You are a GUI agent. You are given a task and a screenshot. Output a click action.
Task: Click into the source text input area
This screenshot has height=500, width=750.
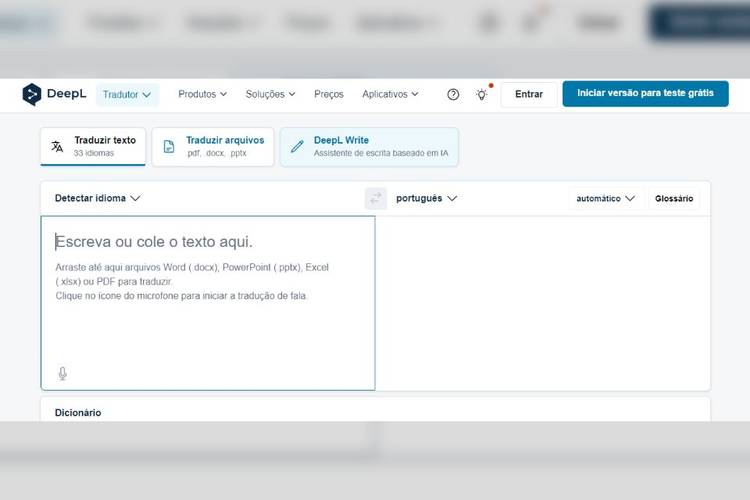coord(208,303)
